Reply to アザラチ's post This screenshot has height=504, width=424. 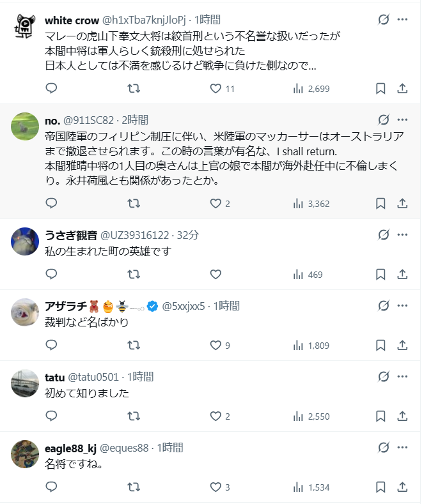click(x=52, y=346)
